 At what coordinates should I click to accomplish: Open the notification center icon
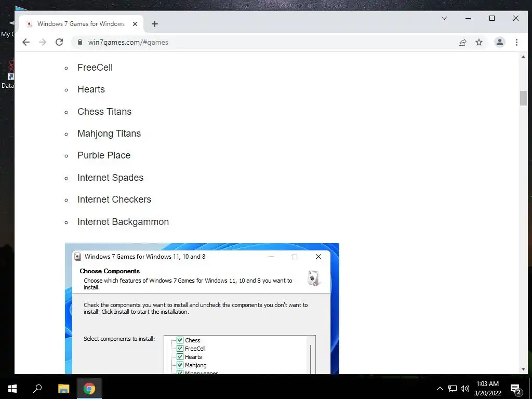[516, 390]
